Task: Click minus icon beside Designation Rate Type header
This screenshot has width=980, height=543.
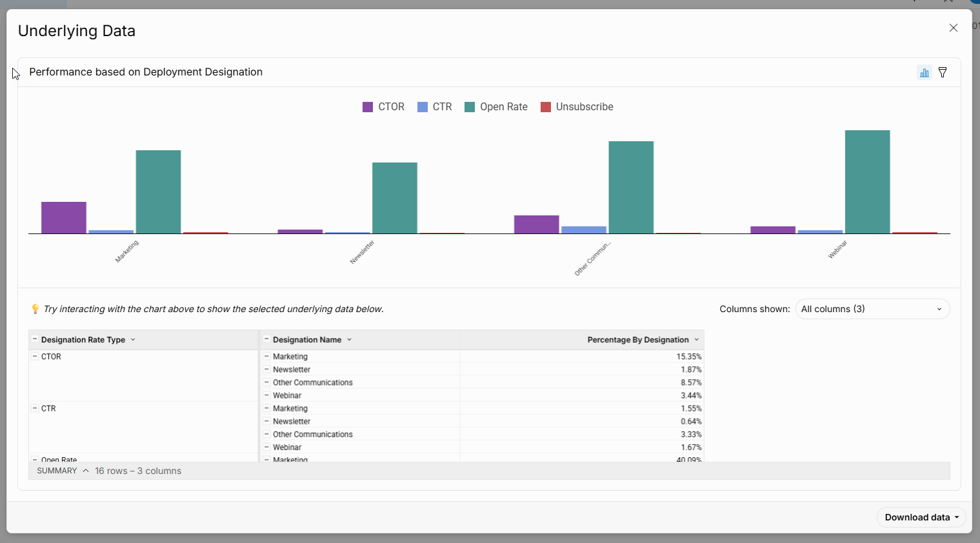Action: [x=35, y=340]
